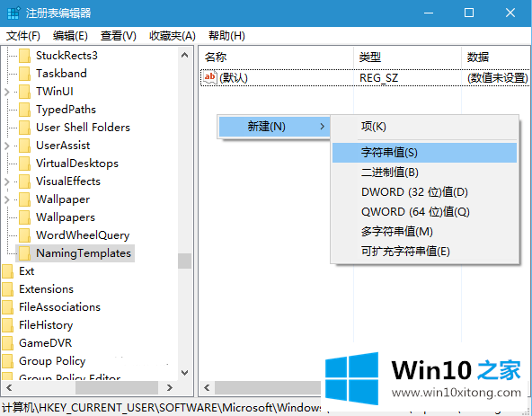This screenshot has height=416, width=532.
Task: Expand the TWinUI tree node
Action: click(7, 92)
